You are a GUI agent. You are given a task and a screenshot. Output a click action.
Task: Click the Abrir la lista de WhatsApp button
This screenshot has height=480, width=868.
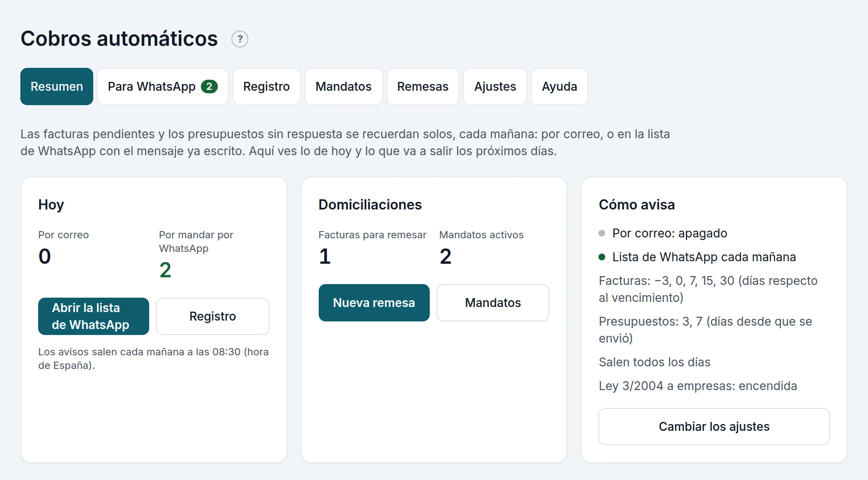point(94,316)
